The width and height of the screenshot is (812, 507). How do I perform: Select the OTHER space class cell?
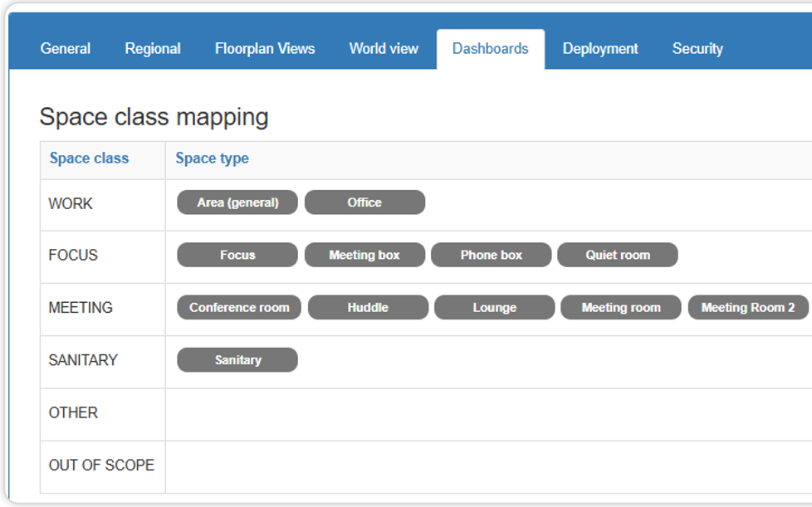click(x=102, y=414)
